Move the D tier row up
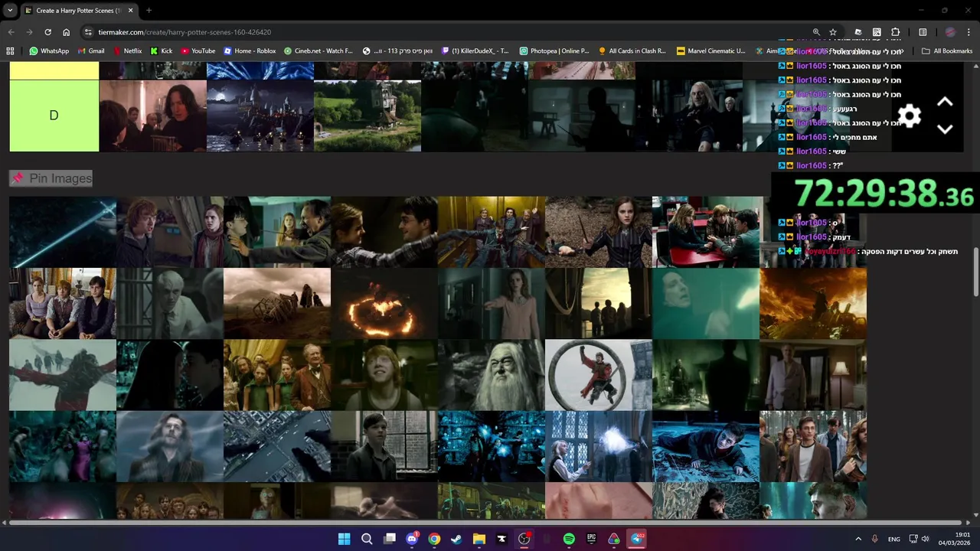 coord(945,102)
